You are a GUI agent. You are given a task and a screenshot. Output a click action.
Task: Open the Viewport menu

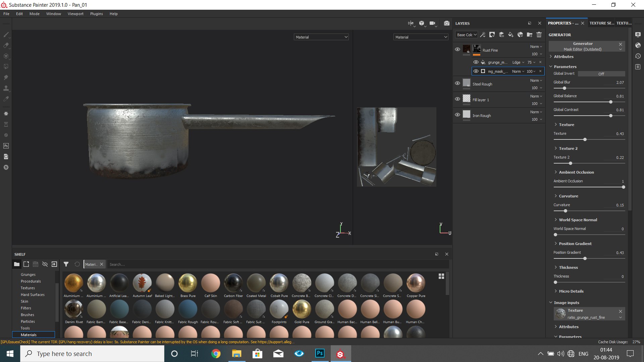[x=75, y=14]
